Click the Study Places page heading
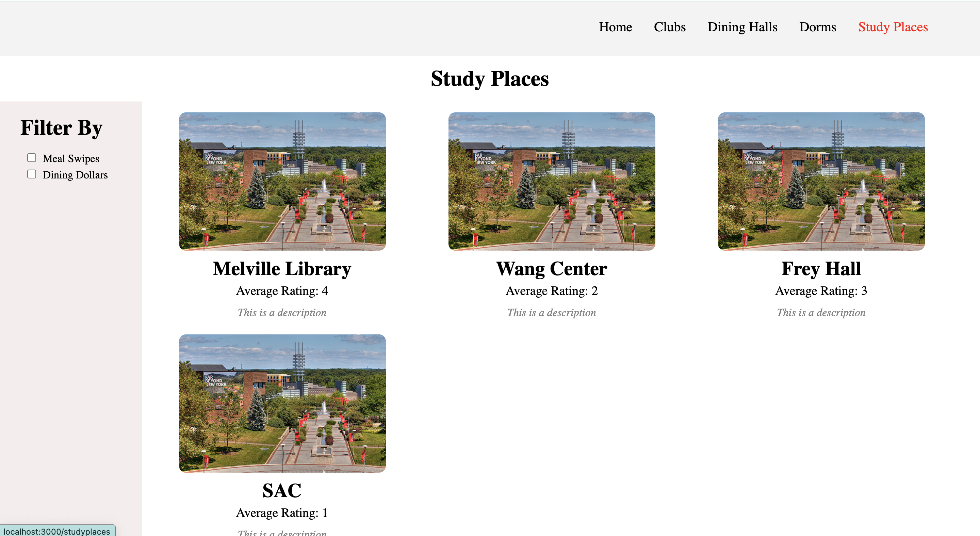The width and height of the screenshot is (980, 536). tap(490, 79)
